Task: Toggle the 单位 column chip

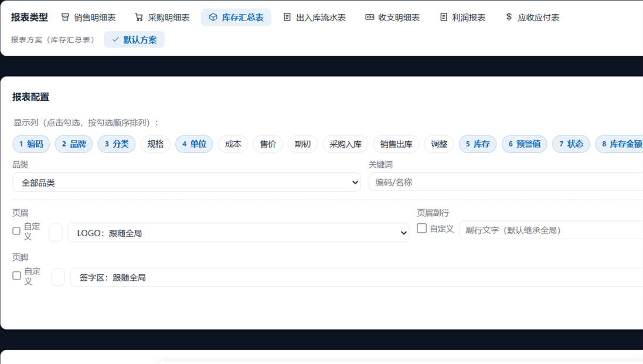Action: (x=194, y=144)
